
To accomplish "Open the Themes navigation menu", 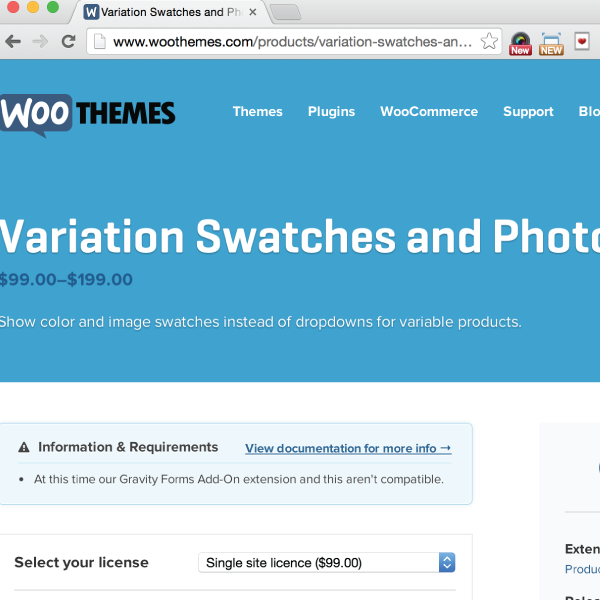I will [x=258, y=111].
